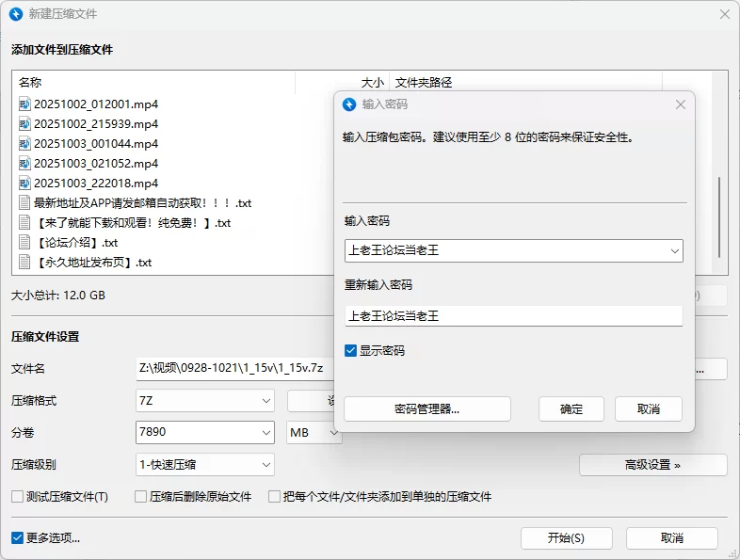
Task: Click the text file icon beside 【论坛介绍】.txt
Action: (x=24, y=243)
